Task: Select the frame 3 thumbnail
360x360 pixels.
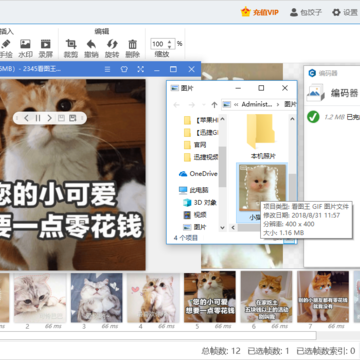Action: [x=96, y=298]
